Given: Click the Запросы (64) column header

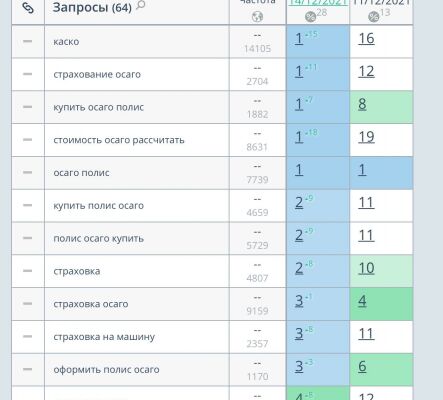Looking at the screenshot, I should point(92,7).
